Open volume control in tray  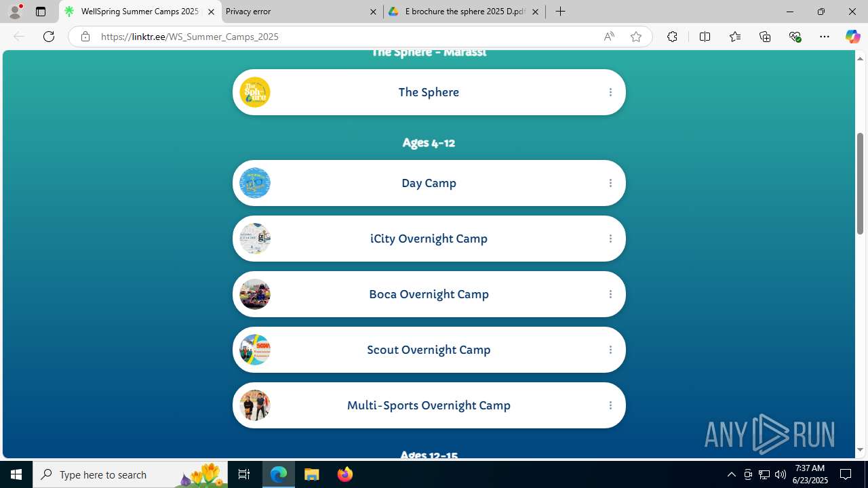coord(781,474)
